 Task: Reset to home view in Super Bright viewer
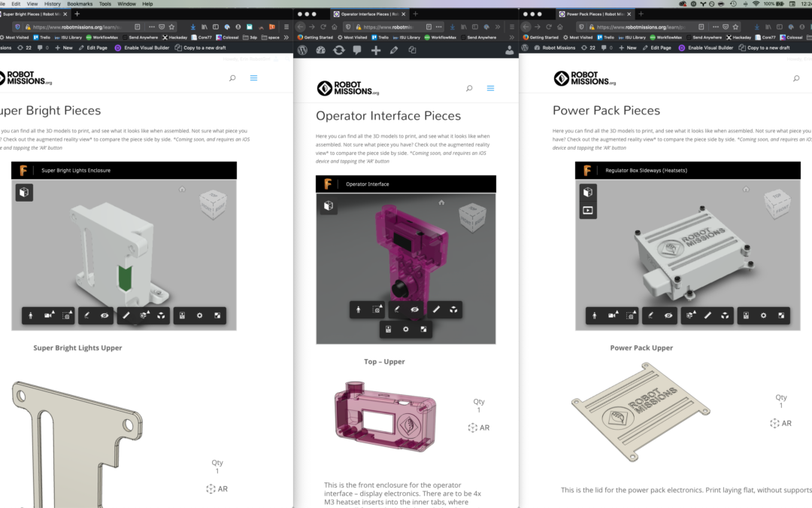182,189
